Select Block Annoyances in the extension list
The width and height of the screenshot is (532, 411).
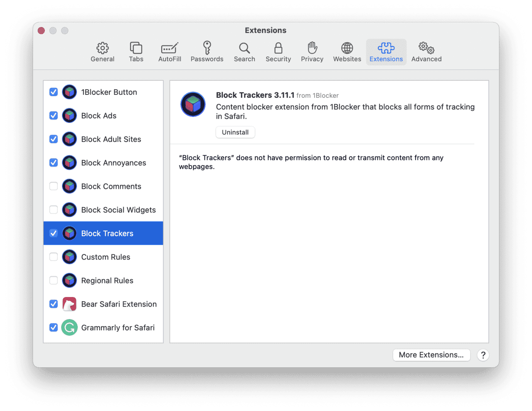tap(113, 162)
